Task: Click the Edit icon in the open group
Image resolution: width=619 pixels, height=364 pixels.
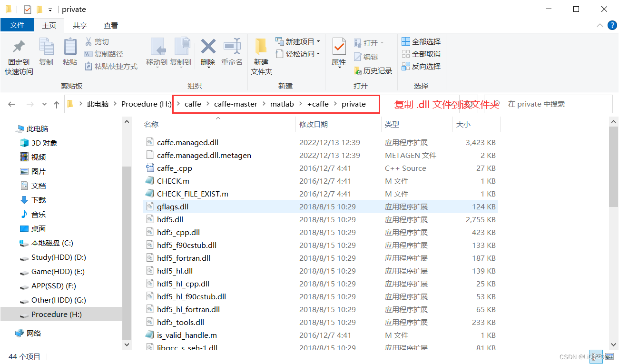Action: coord(358,57)
